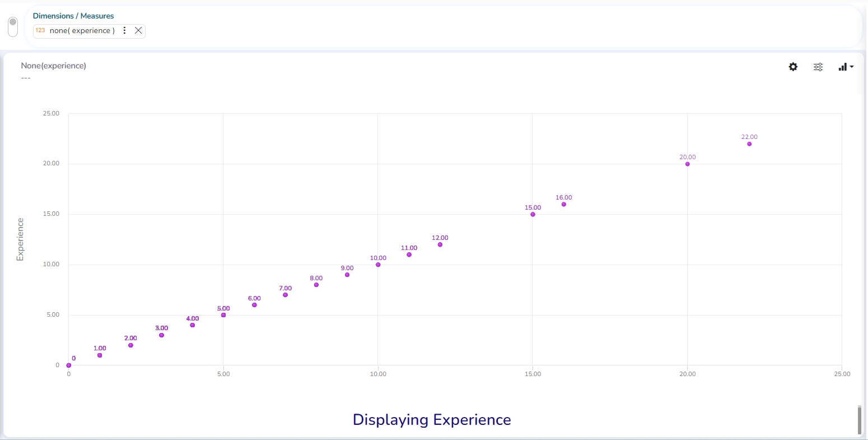
Task: Click the 123 numeric type icon
Action: [x=40, y=31]
